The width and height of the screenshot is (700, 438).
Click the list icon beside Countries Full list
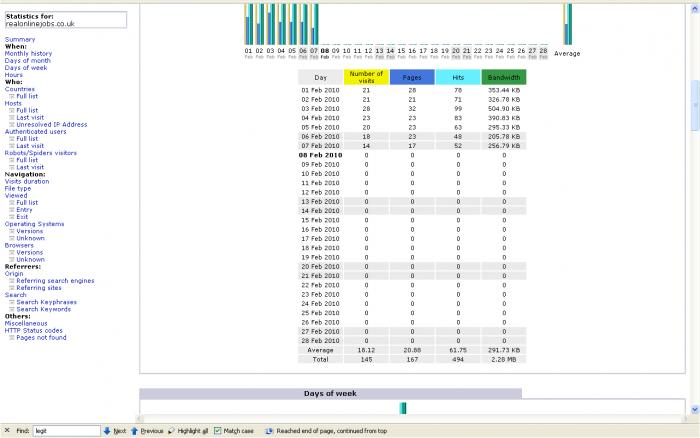(x=12, y=96)
